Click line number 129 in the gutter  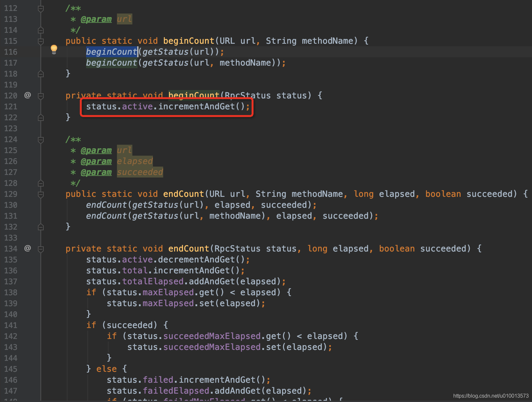11,194
